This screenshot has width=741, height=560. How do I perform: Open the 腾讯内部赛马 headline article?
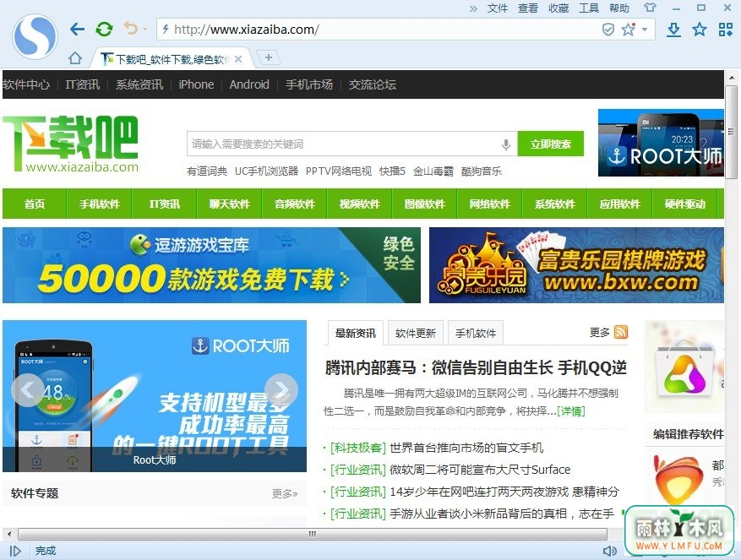coord(476,367)
